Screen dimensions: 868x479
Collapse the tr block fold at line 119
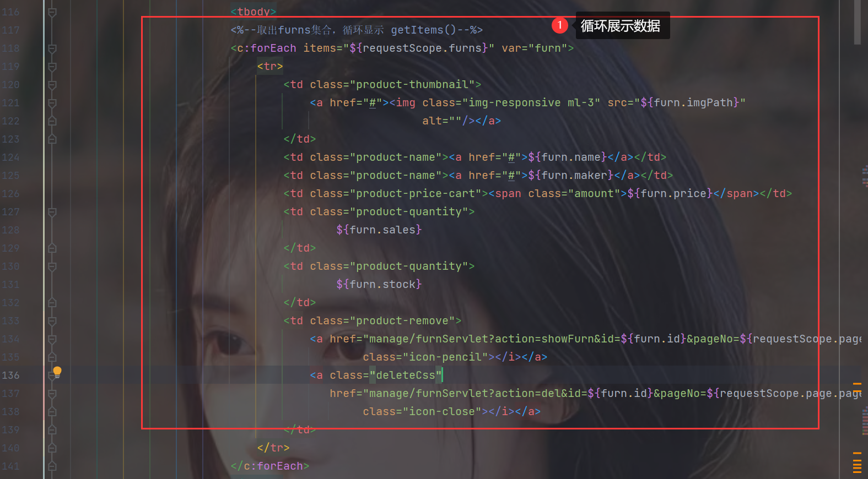[x=52, y=67]
